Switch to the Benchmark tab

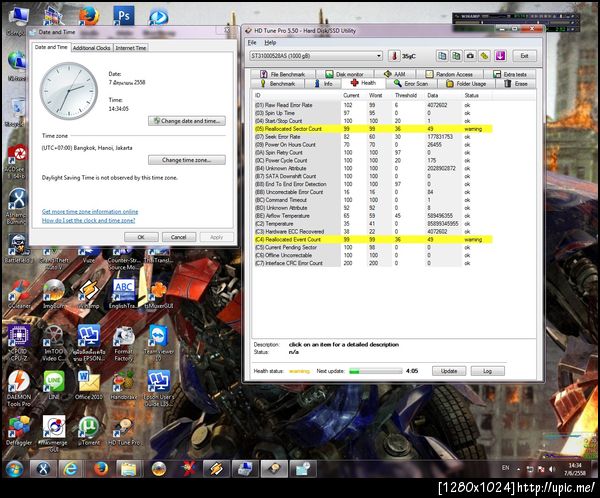(x=278, y=83)
